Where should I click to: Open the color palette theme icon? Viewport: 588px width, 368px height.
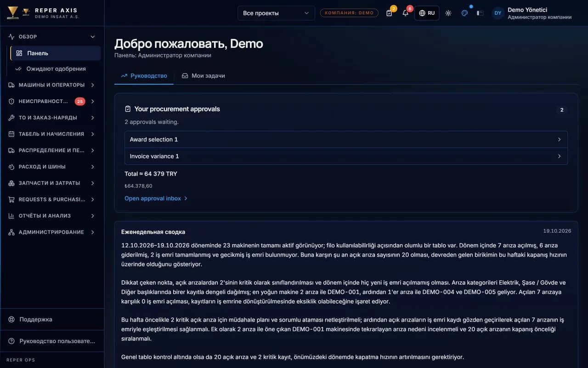[x=464, y=13]
